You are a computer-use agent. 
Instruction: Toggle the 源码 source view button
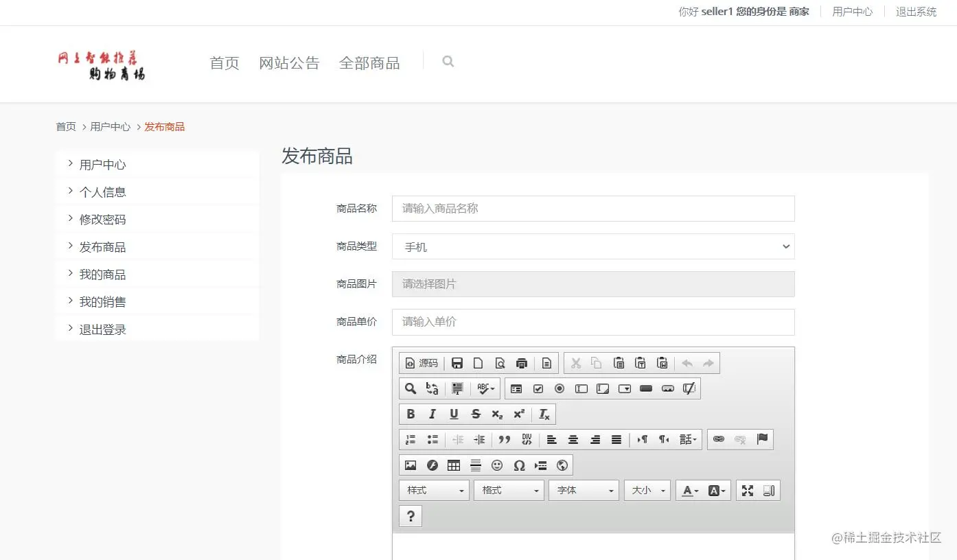pos(422,363)
